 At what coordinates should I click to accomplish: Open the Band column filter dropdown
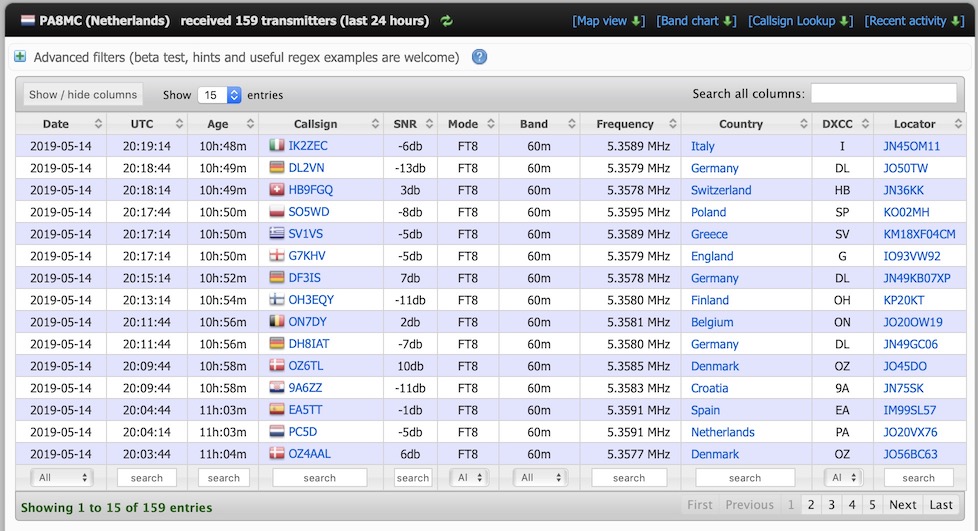[x=540, y=478]
